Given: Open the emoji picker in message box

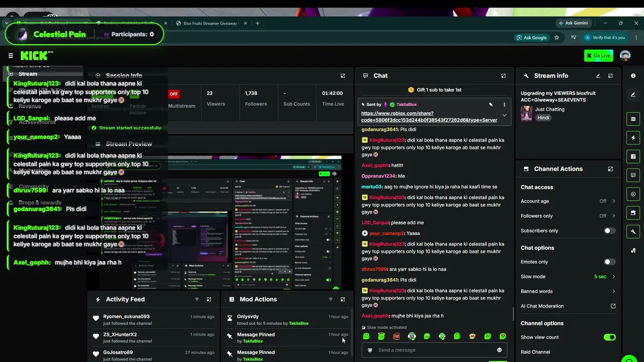Looking at the screenshot, I should click(499, 350).
